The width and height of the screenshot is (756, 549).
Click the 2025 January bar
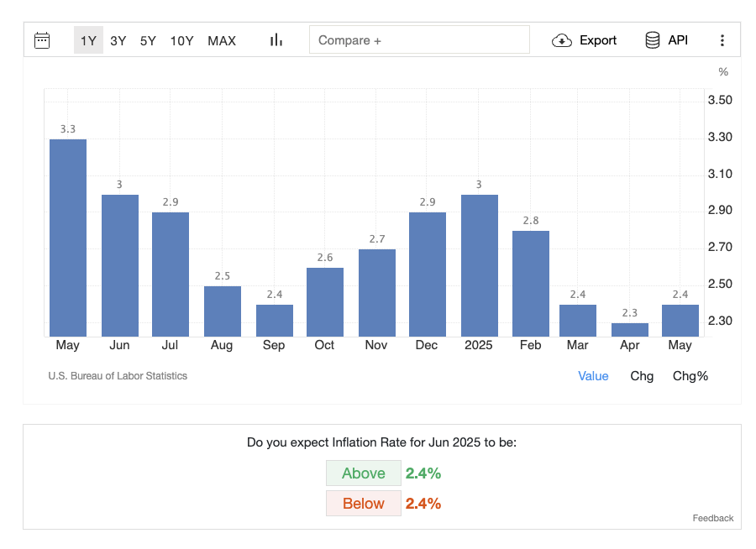(x=480, y=266)
